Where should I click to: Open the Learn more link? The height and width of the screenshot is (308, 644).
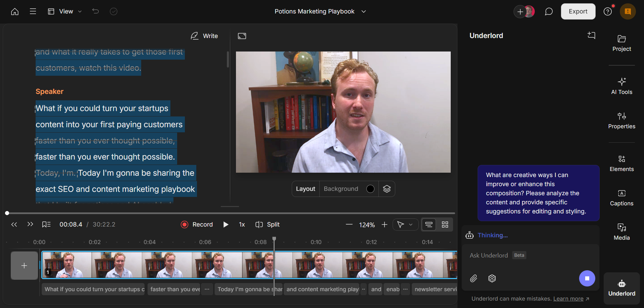568,299
